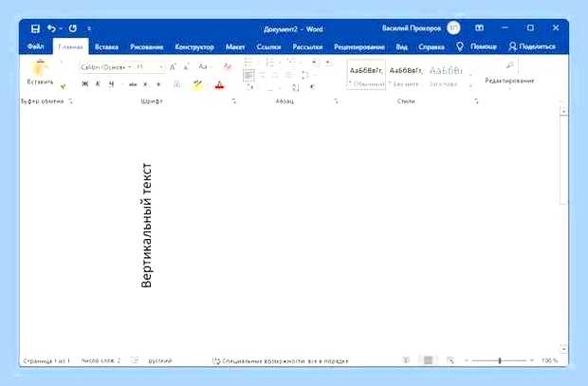The image size is (588, 386).
Task: Click the Increase Indent icon
Action: click(328, 63)
